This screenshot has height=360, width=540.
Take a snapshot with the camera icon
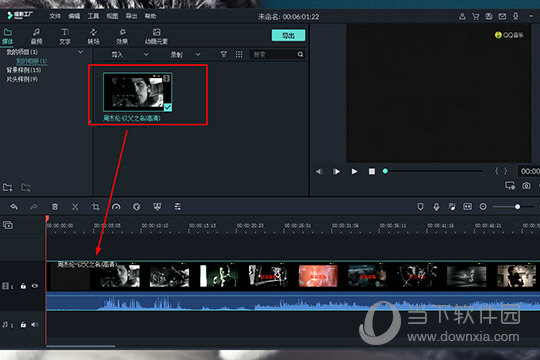click(x=526, y=186)
